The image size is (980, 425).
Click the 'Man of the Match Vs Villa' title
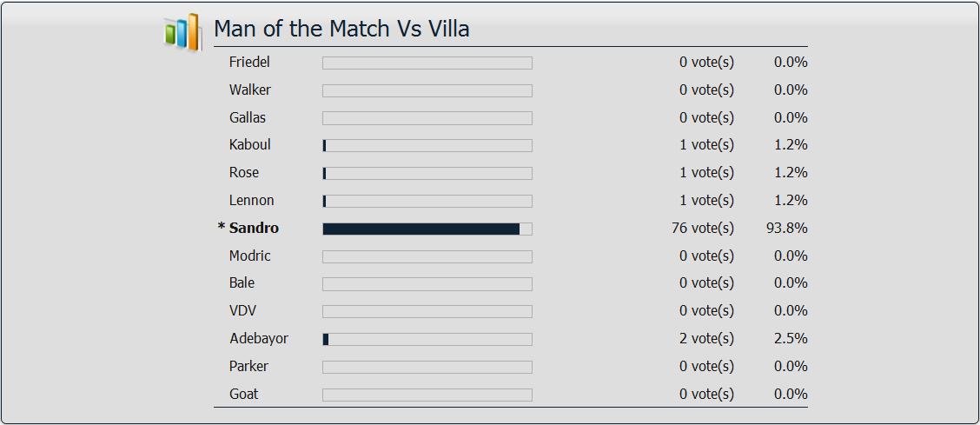[x=341, y=29]
